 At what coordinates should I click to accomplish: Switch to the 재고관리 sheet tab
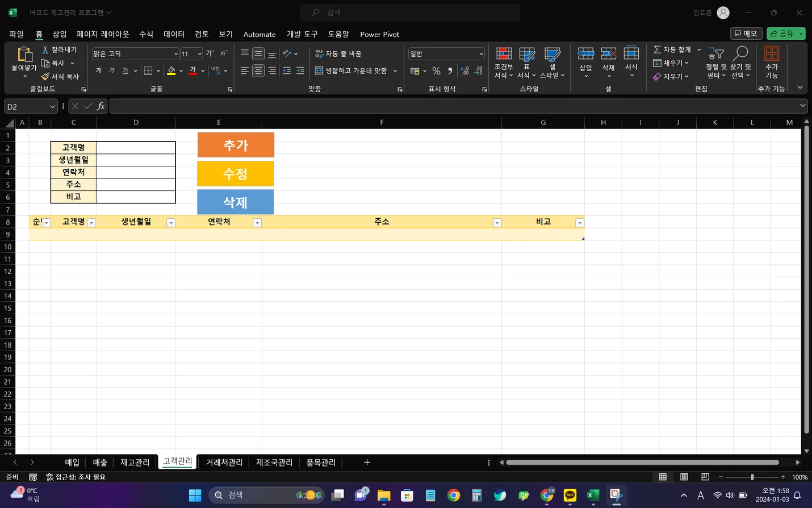tap(135, 463)
